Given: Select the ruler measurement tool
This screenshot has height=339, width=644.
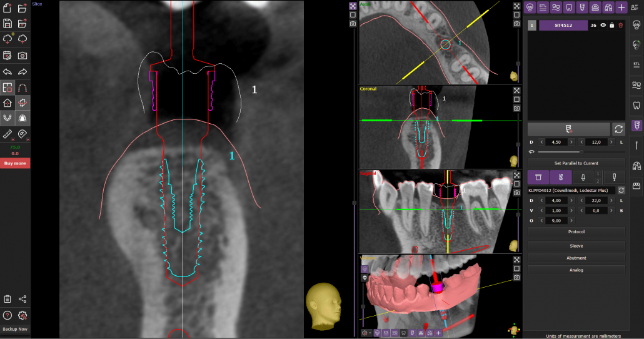Looking at the screenshot, I should pos(8,134).
